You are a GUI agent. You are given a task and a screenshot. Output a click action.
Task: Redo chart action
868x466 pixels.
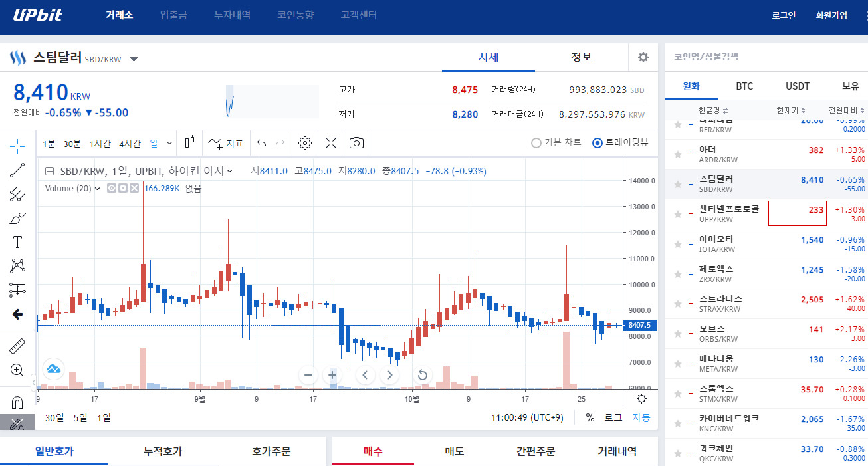280,143
